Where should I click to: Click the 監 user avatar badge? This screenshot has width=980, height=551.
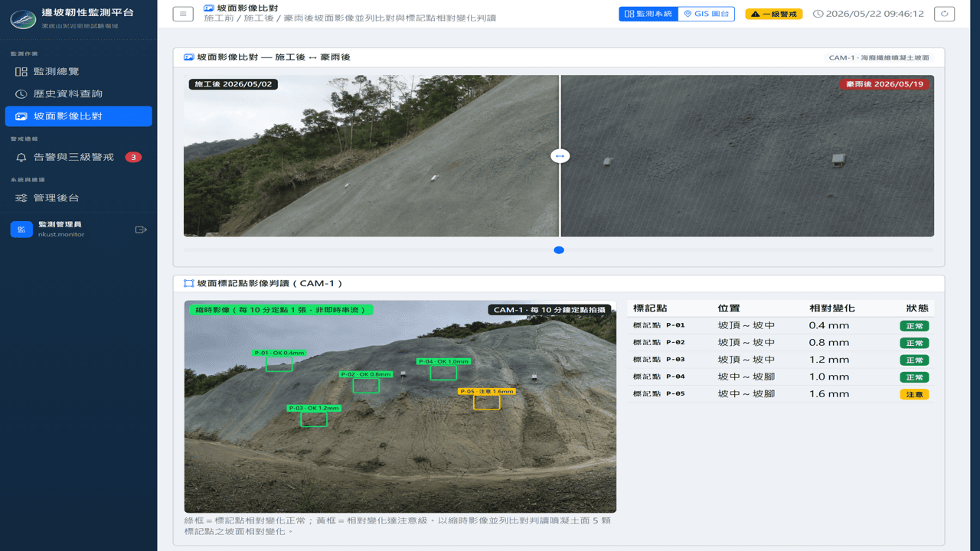click(21, 229)
